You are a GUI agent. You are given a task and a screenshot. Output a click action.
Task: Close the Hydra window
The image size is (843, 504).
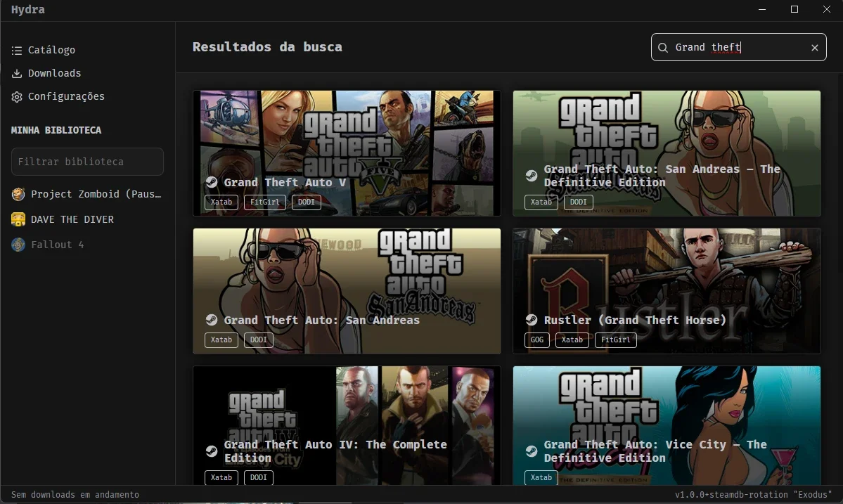(x=826, y=10)
